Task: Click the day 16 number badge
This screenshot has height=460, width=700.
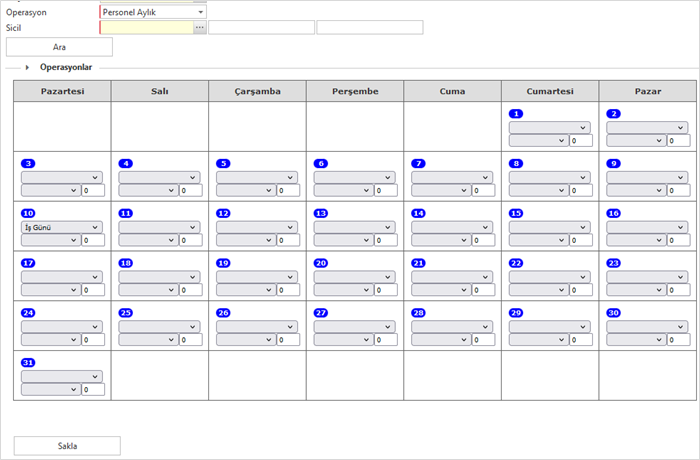Action: click(x=614, y=213)
